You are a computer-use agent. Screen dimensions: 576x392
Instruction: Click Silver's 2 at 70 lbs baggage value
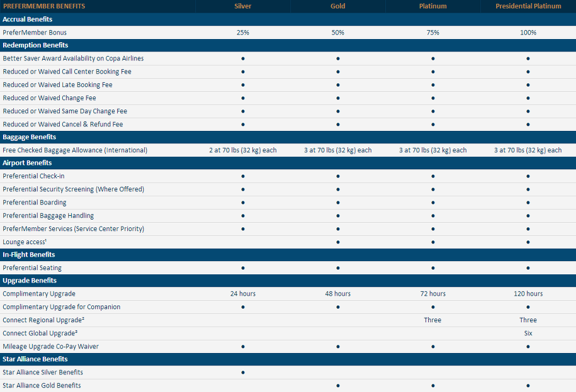[243, 150]
